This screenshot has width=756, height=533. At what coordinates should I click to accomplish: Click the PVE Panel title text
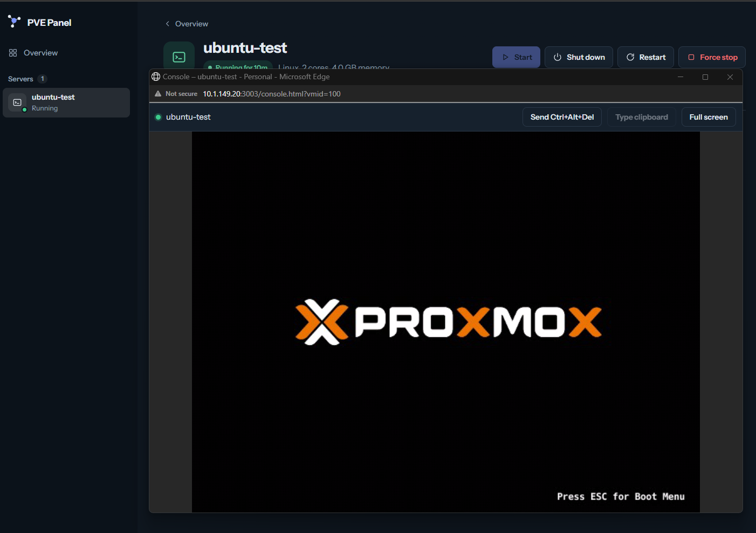(49, 23)
